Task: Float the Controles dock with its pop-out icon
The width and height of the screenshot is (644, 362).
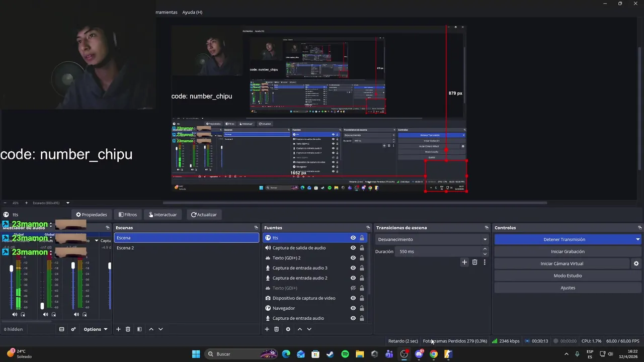Action: [x=639, y=228]
